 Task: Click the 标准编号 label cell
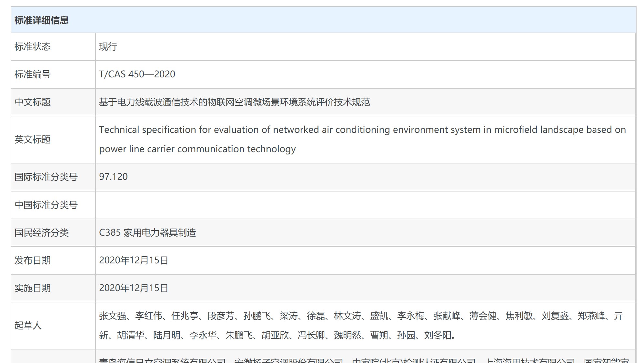click(33, 74)
